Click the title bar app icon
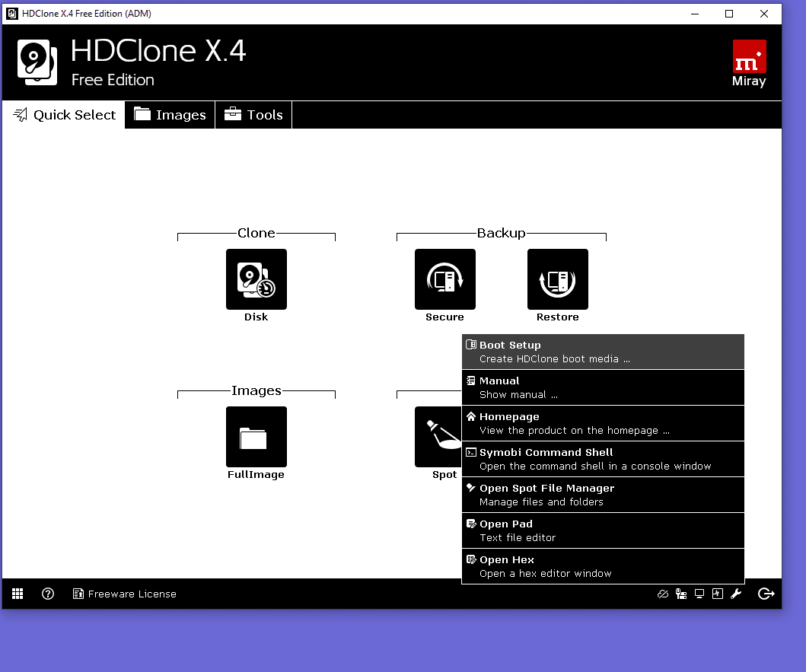Image resolution: width=806 pixels, height=672 pixels. [12, 14]
